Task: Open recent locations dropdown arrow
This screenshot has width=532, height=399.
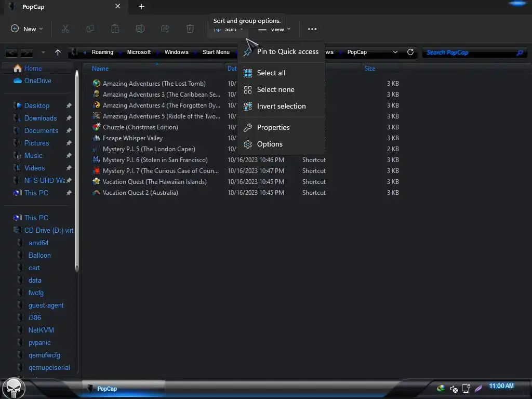Action: coord(43,52)
